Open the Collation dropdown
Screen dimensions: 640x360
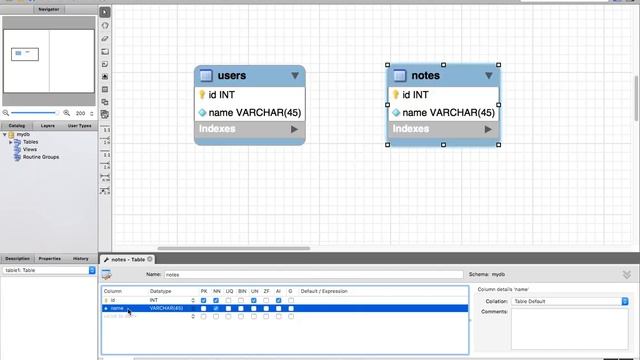pyautogui.click(x=624, y=301)
